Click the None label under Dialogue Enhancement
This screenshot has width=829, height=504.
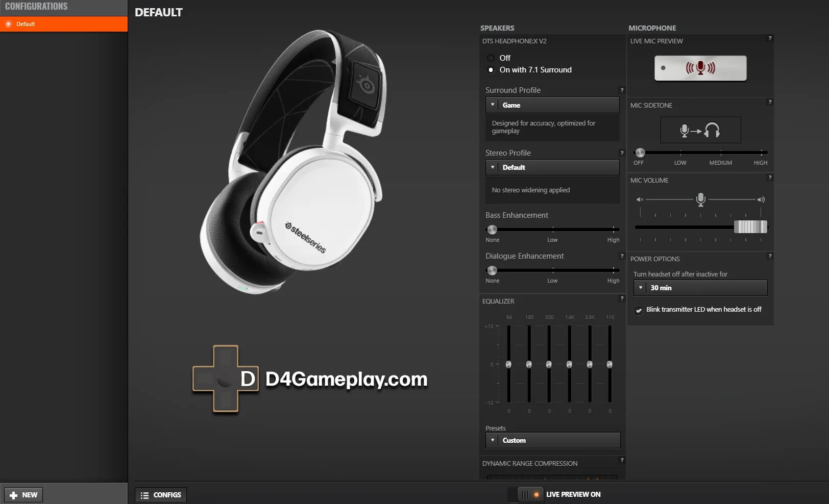[x=493, y=281]
